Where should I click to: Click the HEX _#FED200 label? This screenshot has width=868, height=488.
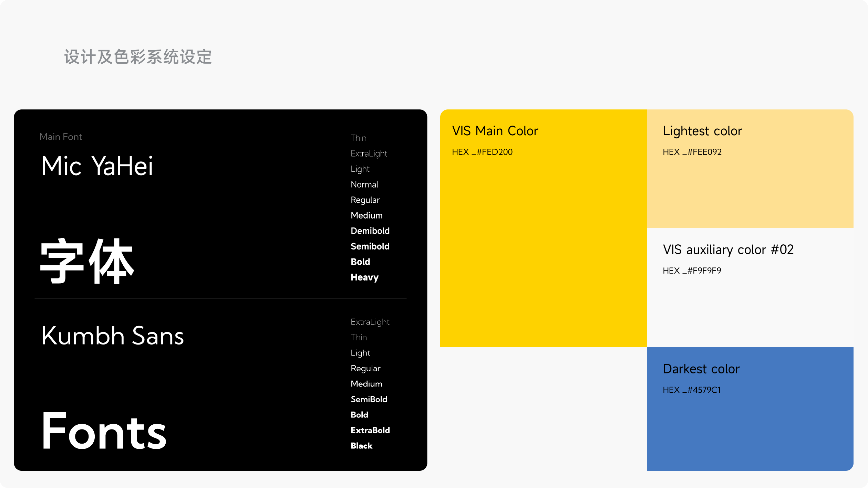click(482, 152)
